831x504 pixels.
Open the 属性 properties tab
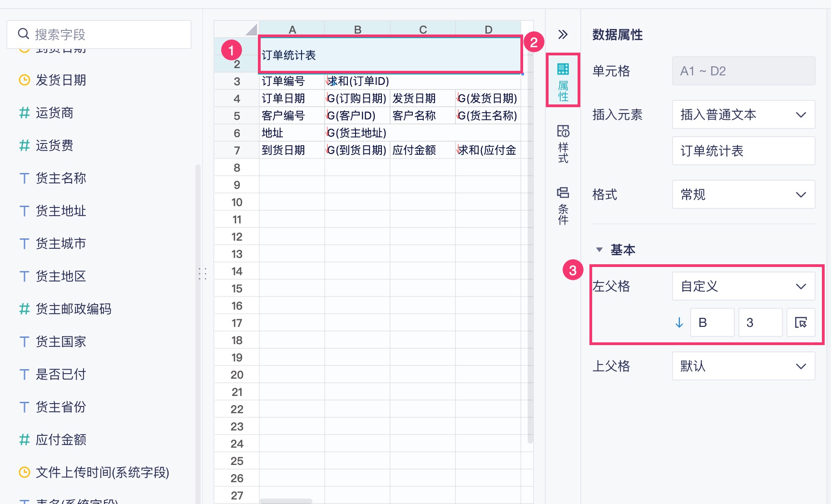(563, 81)
